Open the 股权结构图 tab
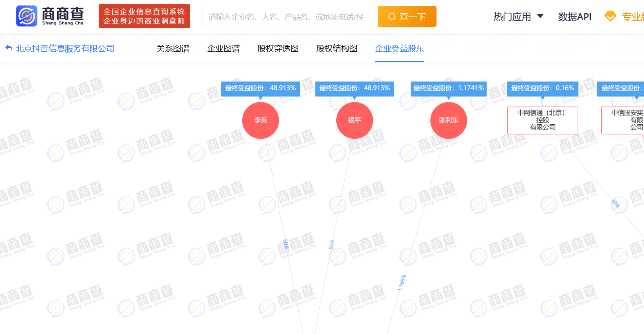This screenshot has height=334, width=644. point(337,49)
